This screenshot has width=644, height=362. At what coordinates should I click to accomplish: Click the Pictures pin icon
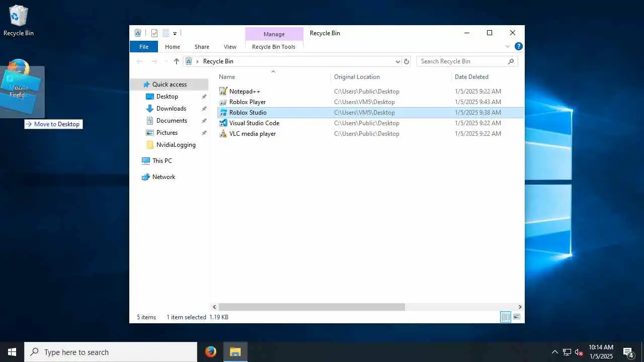coord(204,133)
